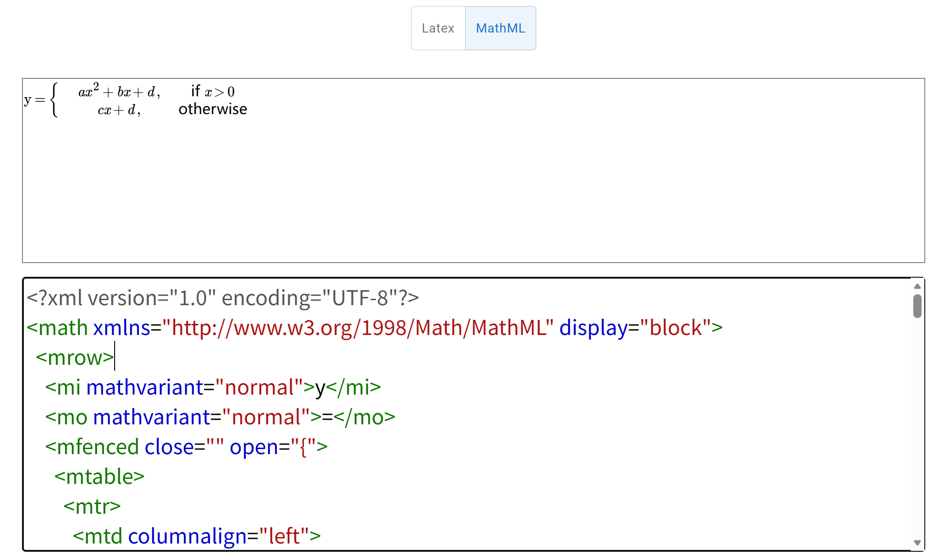Click the 'ax^2 + bx + d' expression in preview
The image size is (928, 560).
click(118, 91)
